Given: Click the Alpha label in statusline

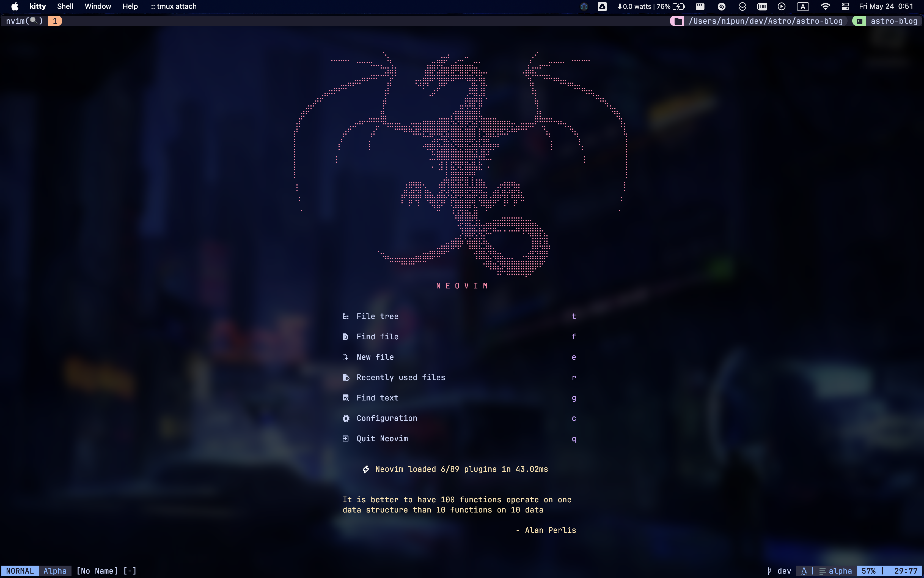Looking at the screenshot, I should (55, 571).
